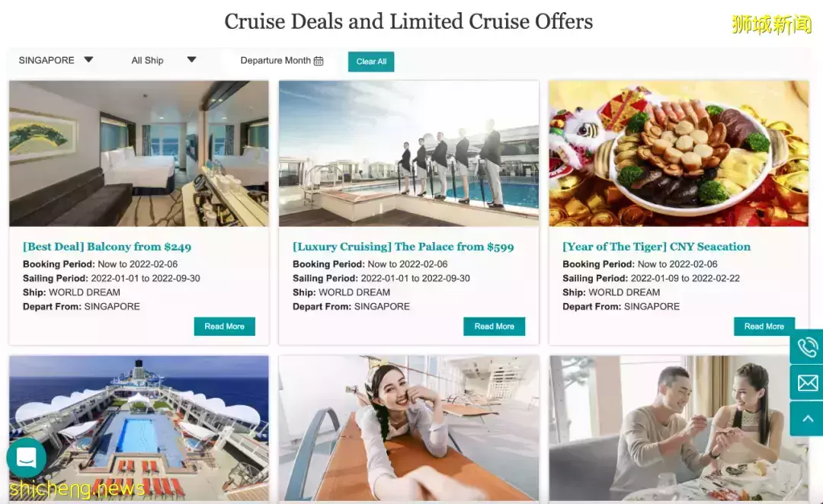Open the live chat bubble icon
The image size is (823, 504).
pos(26,458)
